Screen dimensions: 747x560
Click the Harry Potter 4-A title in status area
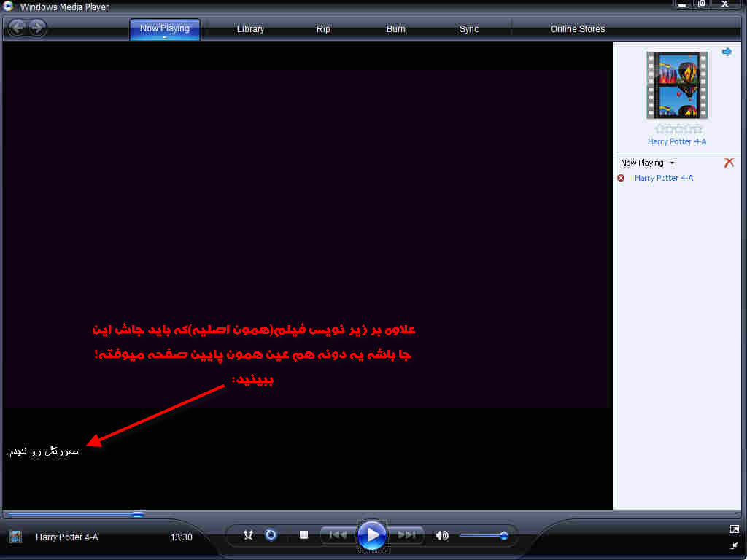[x=66, y=537]
